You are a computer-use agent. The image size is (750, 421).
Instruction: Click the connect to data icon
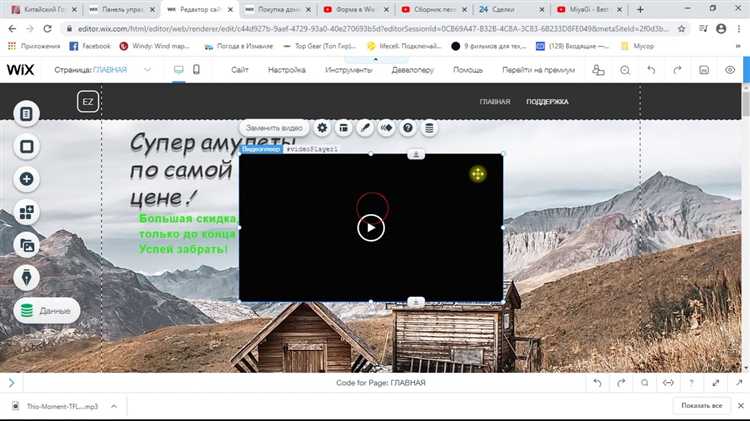click(x=429, y=128)
